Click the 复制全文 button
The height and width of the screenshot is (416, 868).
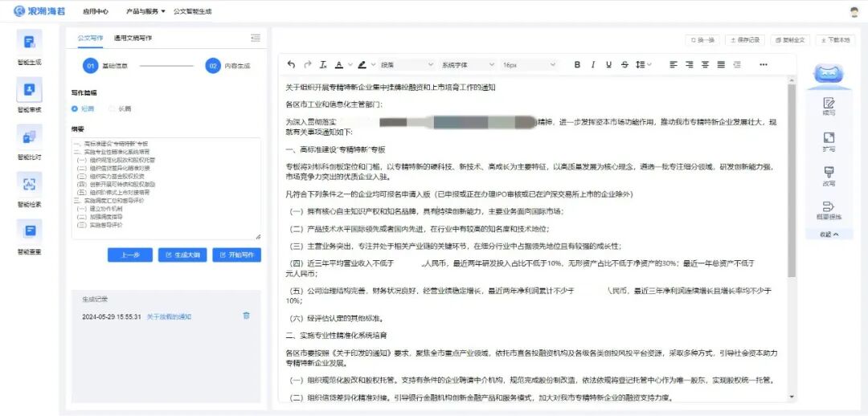coord(791,40)
